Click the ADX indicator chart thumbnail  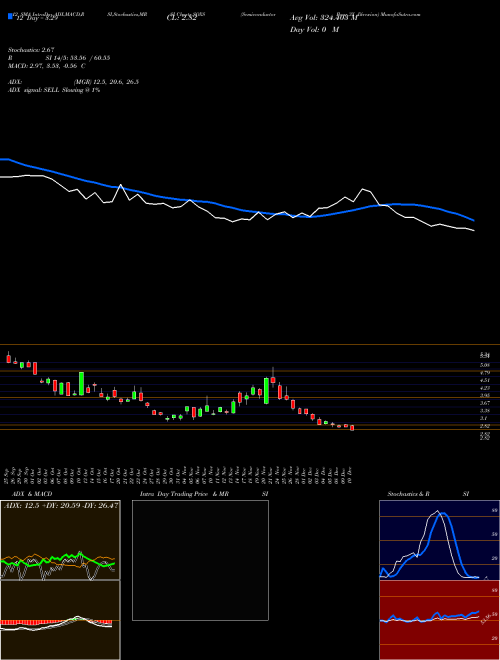pos(60,540)
